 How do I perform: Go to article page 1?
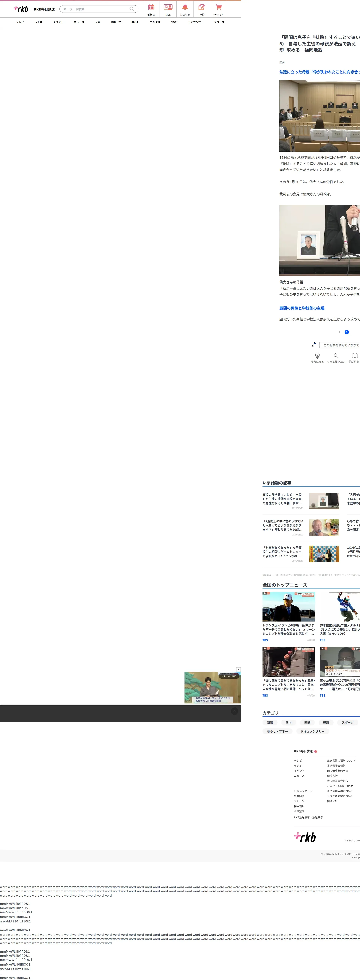(339, 332)
